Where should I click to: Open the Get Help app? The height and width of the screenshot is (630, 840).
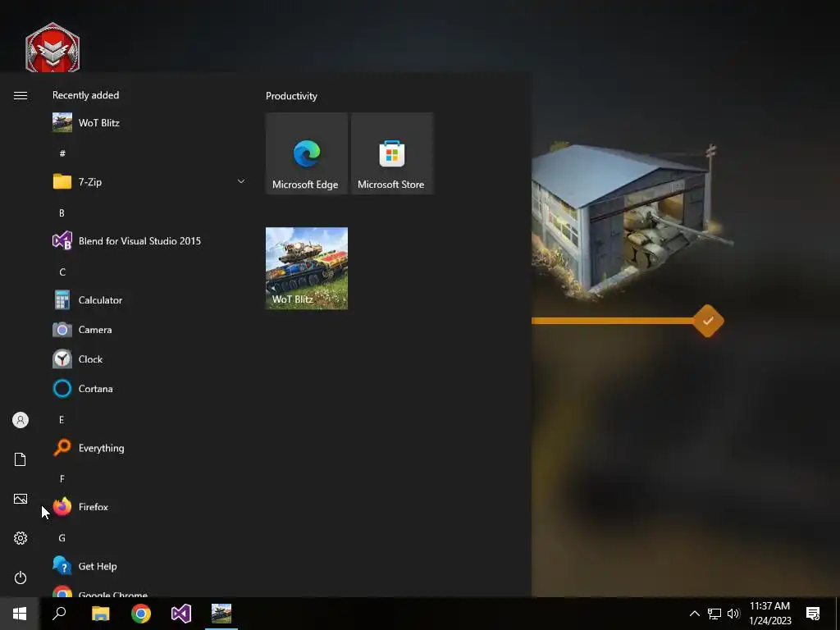coord(148,566)
